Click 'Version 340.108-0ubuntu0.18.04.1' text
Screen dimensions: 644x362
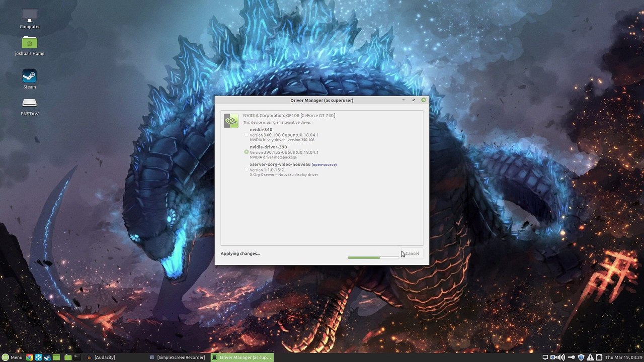pos(284,135)
